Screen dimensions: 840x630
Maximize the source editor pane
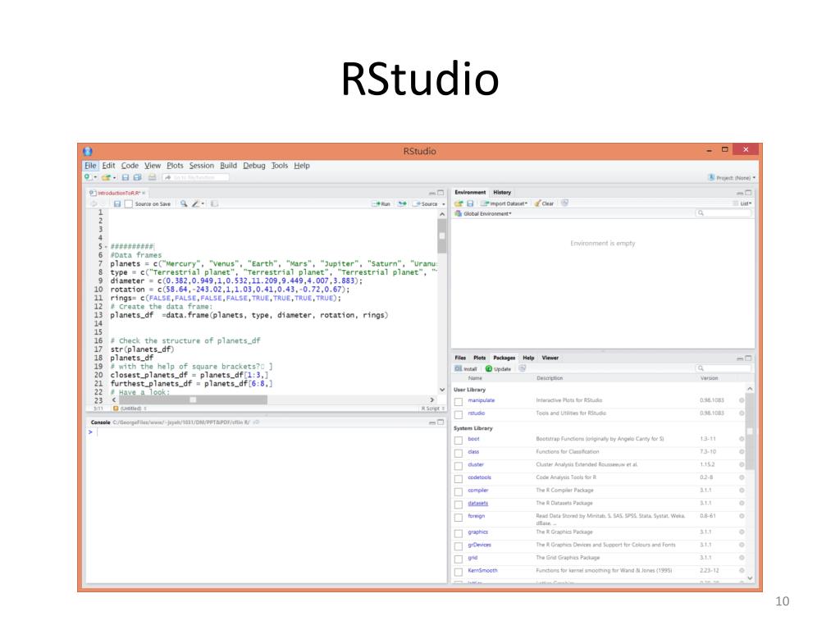441,193
